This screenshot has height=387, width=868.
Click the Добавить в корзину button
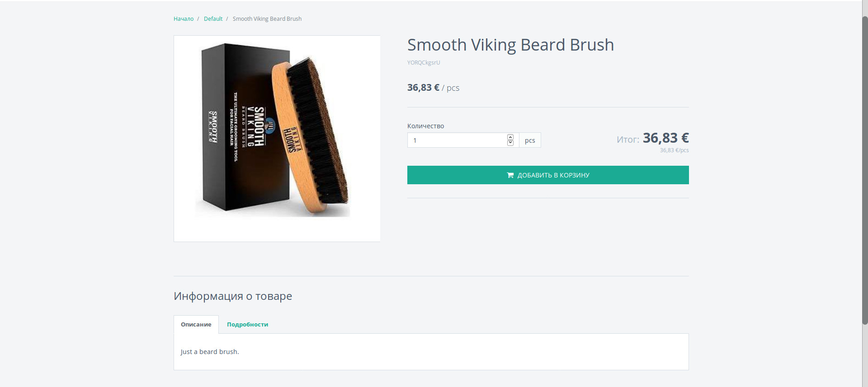pyautogui.click(x=548, y=175)
